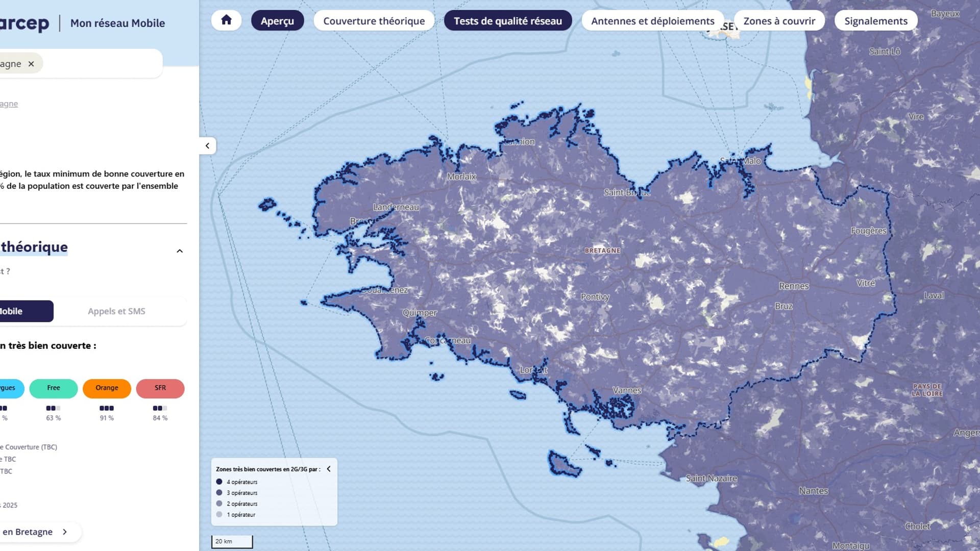Select Tests de qualité réseau tab
The width and height of the screenshot is (980, 551).
508,20
